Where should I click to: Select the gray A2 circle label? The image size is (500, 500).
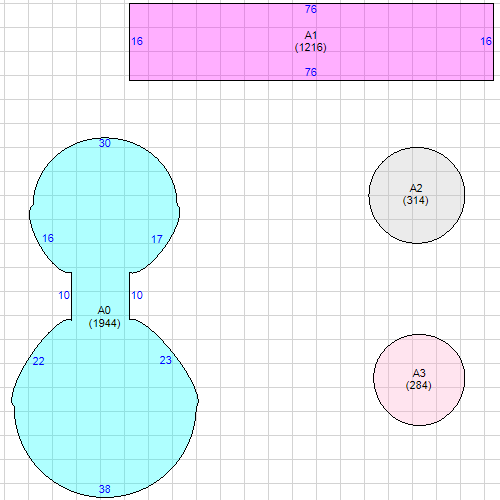(x=416, y=188)
